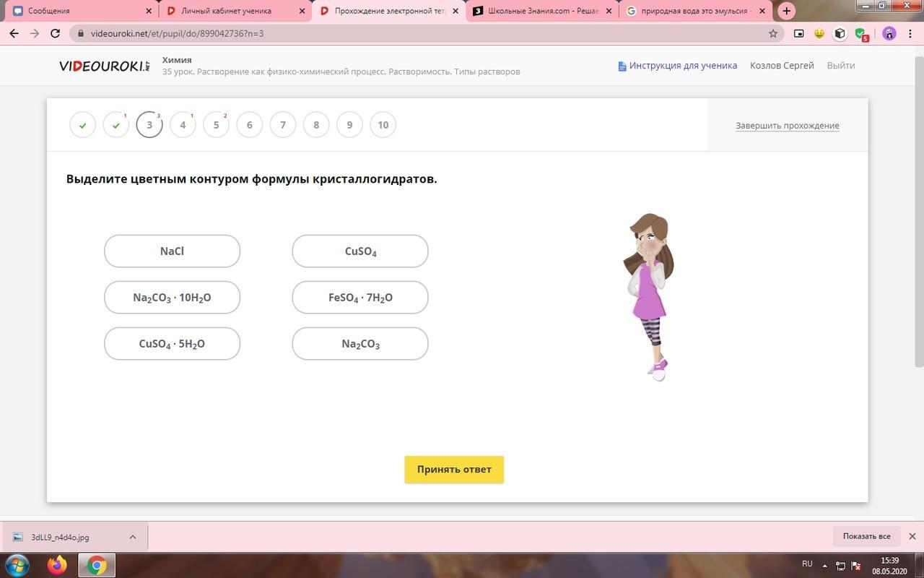Open Firefox from the taskbar
The image size is (924, 578).
click(x=57, y=564)
